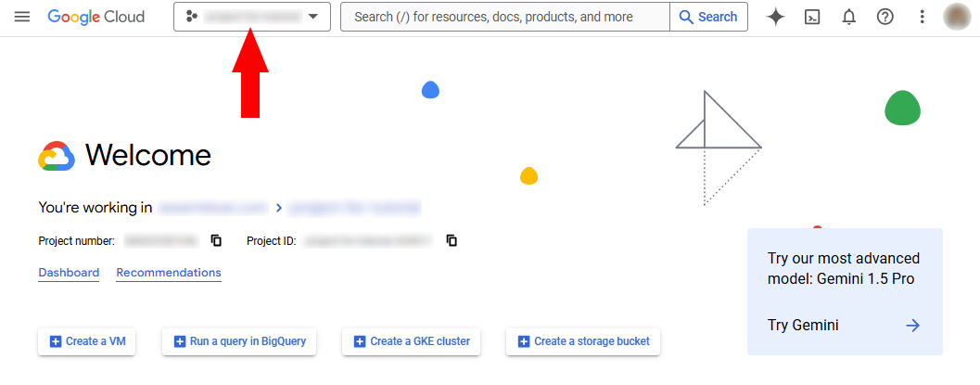Select the 'Try our most advanced model' card text
980x385 pixels.
coord(844,269)
